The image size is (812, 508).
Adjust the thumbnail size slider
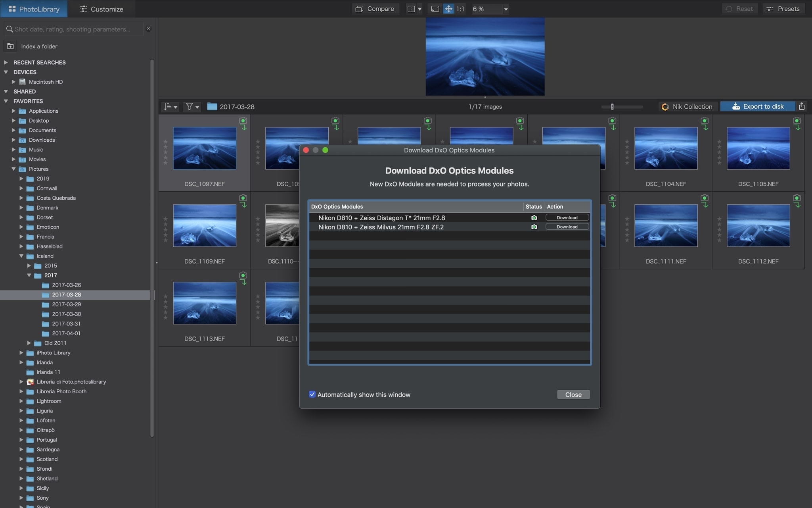(612, 107)
